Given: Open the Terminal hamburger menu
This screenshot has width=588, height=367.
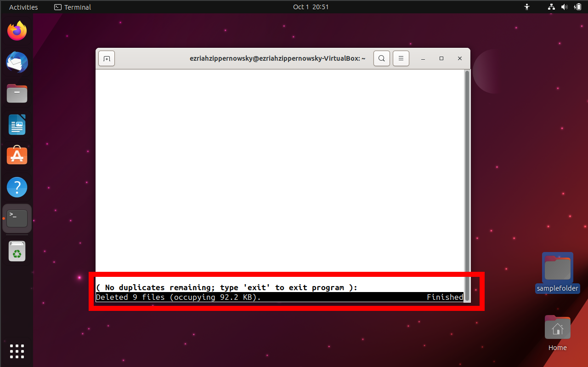Looking at the screenshot, I should tap(401, 58).
